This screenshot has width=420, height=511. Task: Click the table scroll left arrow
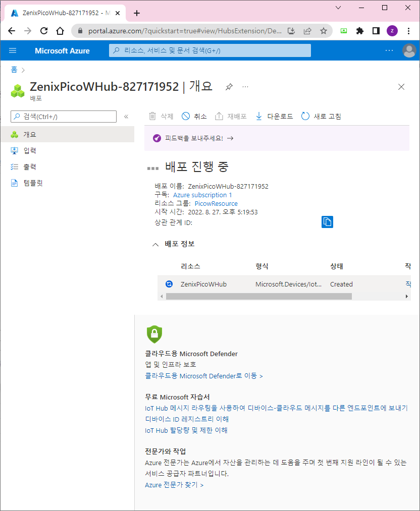point(162,296)
